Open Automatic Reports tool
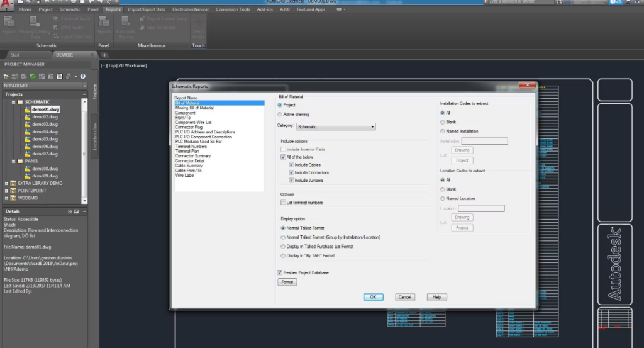This screenshot has height=348, width=644. point(126,27)
